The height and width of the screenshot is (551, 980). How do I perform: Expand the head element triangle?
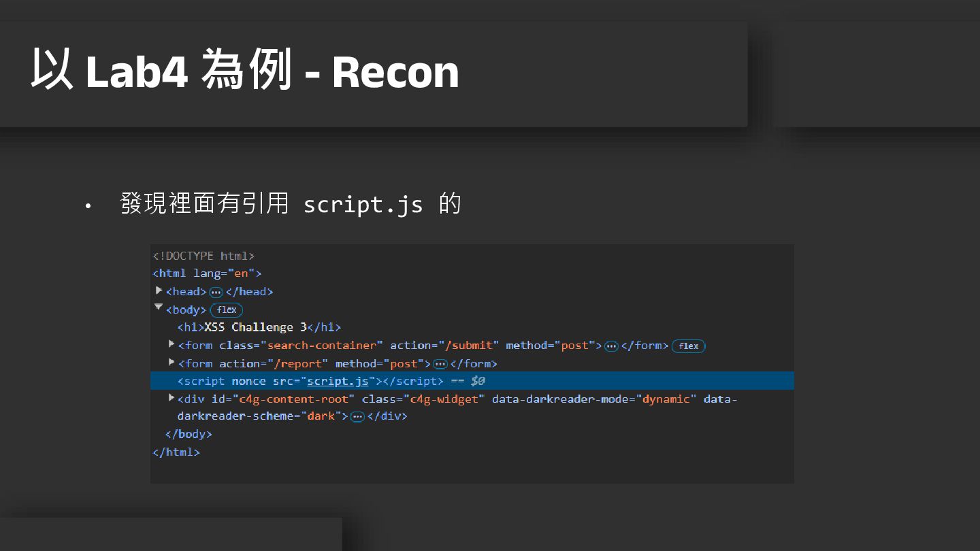pyautogui.click(x=159, y=290)
